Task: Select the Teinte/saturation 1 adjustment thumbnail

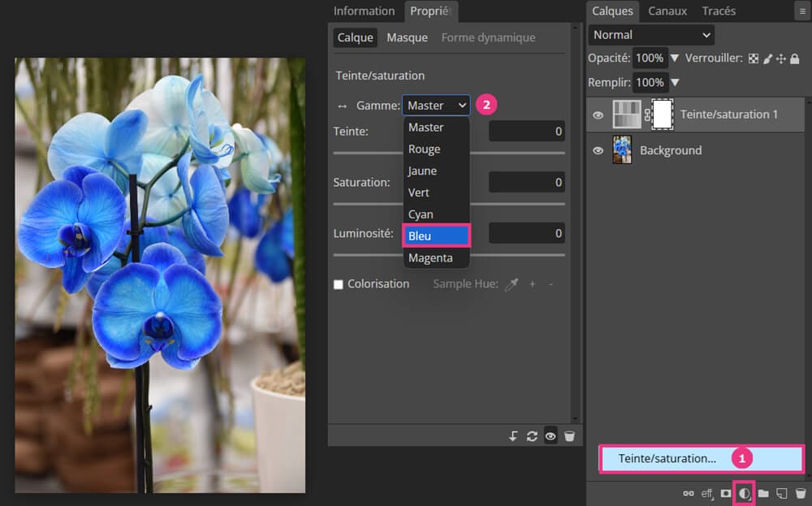Action: pos(627,115)
